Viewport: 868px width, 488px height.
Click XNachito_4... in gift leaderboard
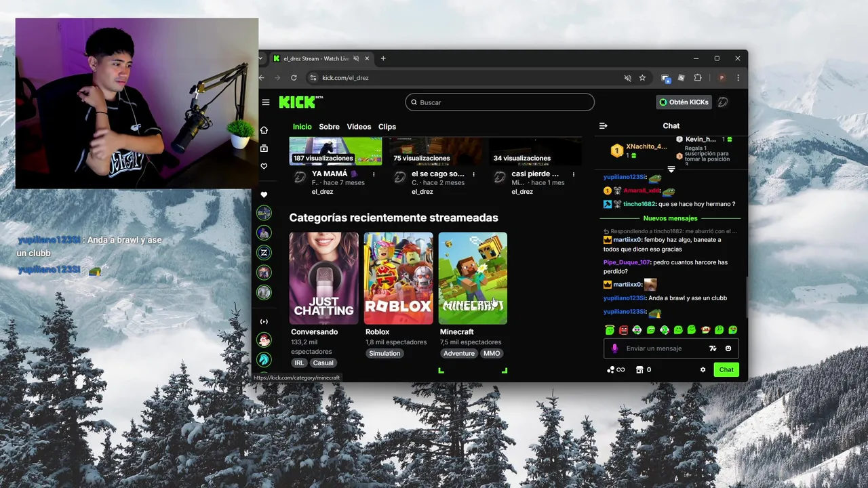646,146
